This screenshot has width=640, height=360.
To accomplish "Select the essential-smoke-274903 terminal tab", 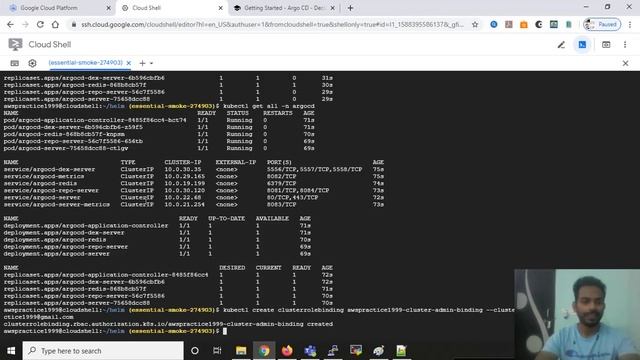I will pyautogui.click(x=85, y=63).
